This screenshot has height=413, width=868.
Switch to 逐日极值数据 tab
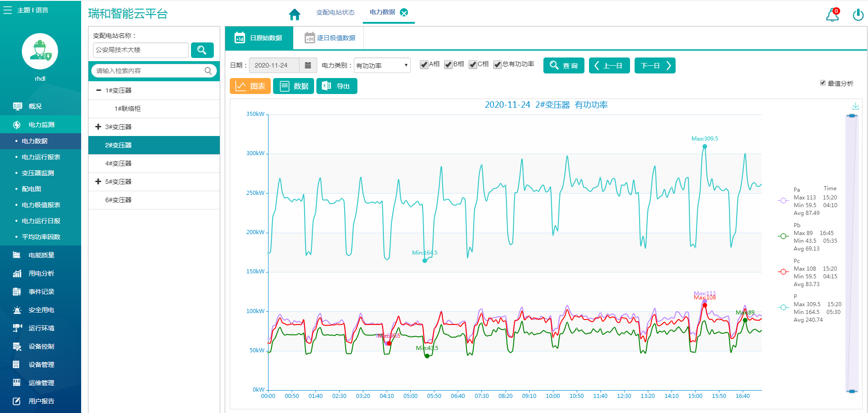330,38
